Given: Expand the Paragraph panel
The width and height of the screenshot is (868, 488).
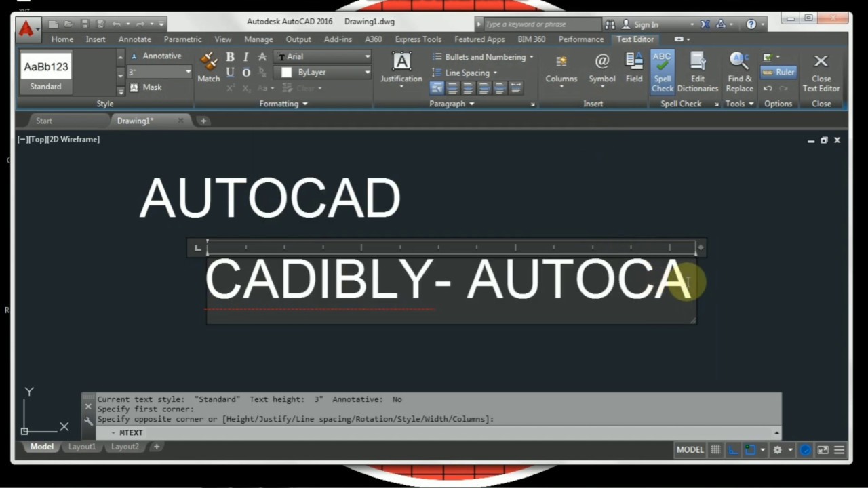Looking at the screenshot, I should pos(452,104).
